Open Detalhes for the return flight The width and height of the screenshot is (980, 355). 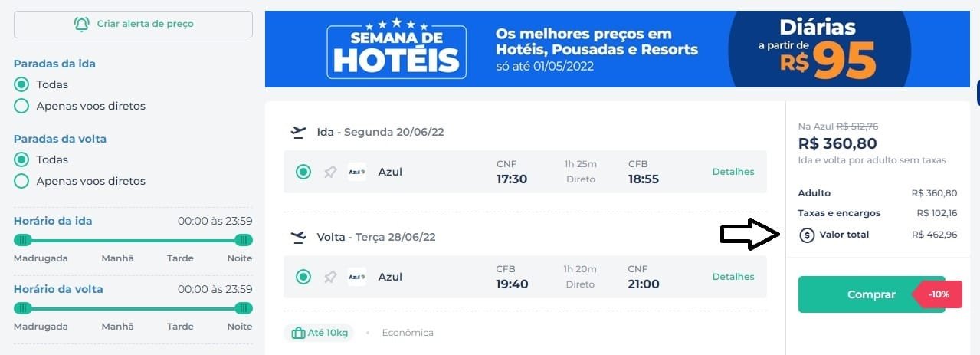point(733,277)
